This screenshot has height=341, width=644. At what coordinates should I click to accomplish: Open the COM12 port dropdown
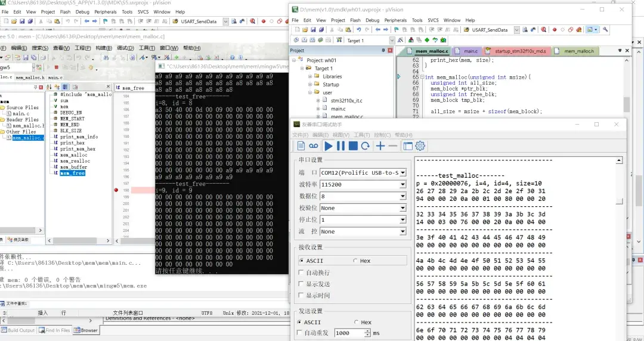coord(402,173)
